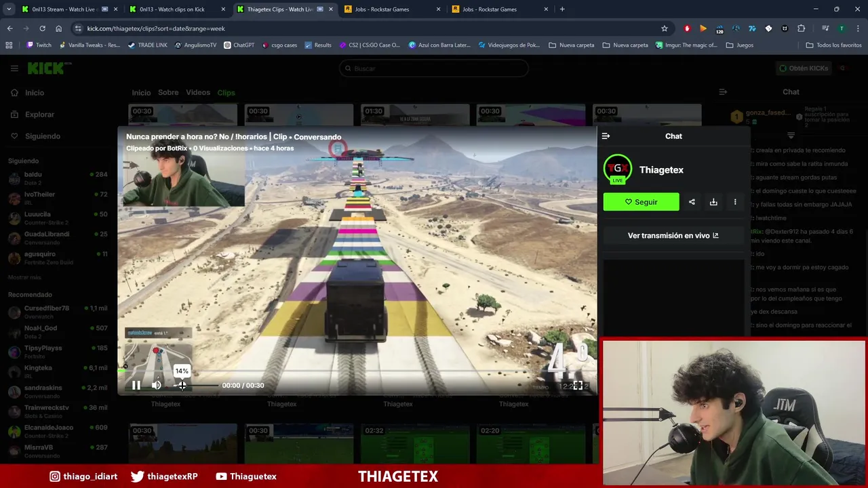This screenshot has height=488, width=868.
Task: Open the media control icon in toolbar
Action: pos(825,28)
